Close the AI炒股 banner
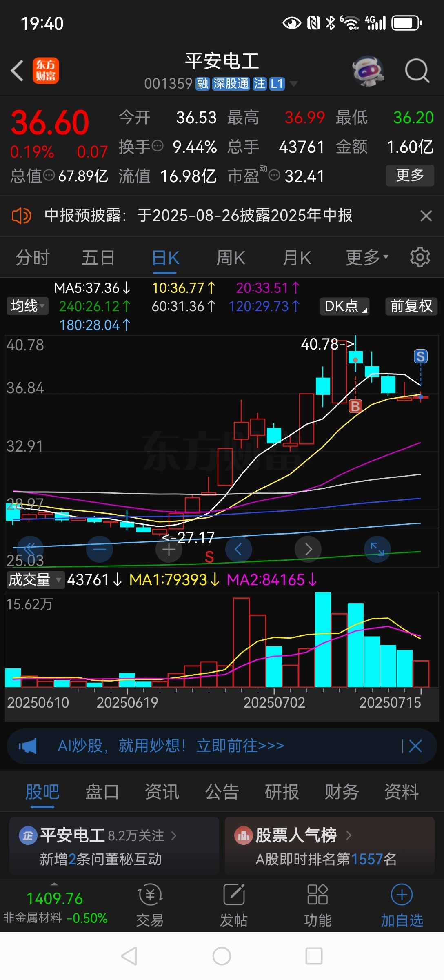The image size is (444, 980). click(x=415, y=746)
